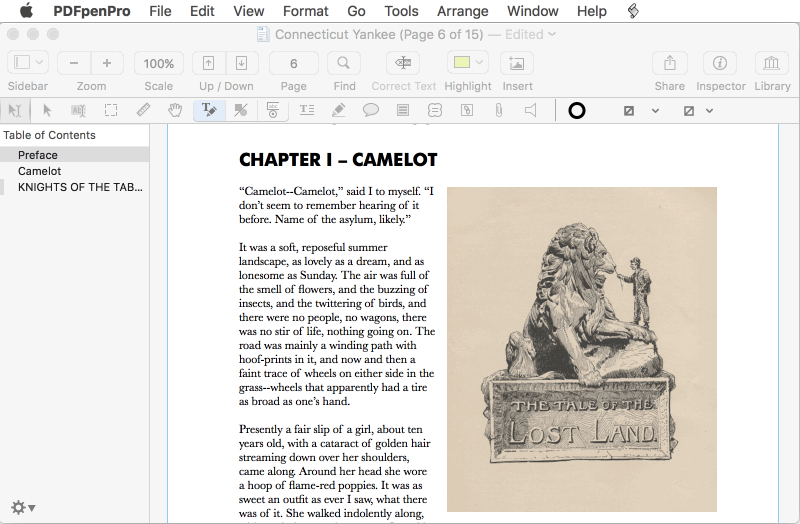Expand the Highlight color dropdown
Image resolution: width=800 pixels, height=524 pixels.
point(478,63)
